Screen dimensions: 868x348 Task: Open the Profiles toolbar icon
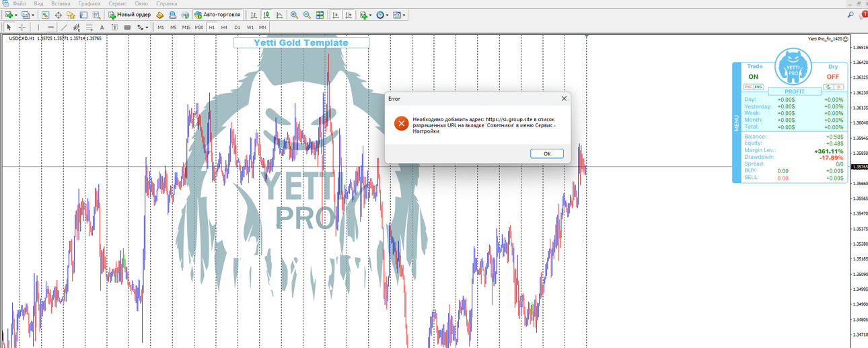pos(26,15)
